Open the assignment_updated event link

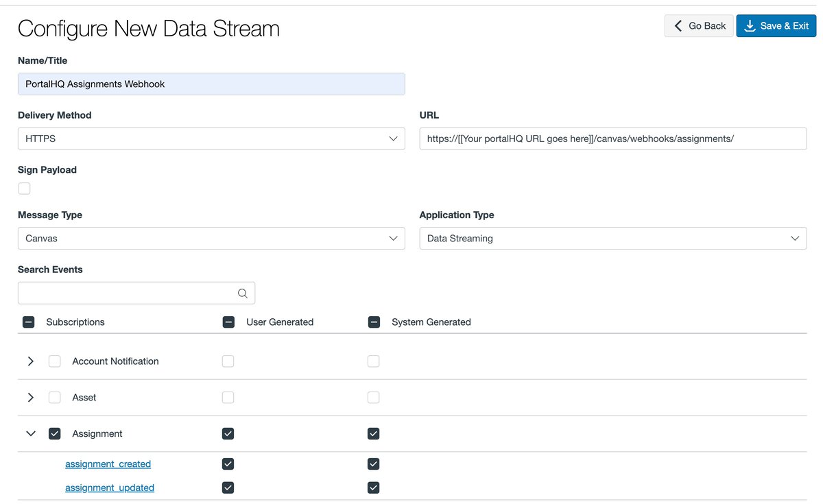(x=110, y=488)
